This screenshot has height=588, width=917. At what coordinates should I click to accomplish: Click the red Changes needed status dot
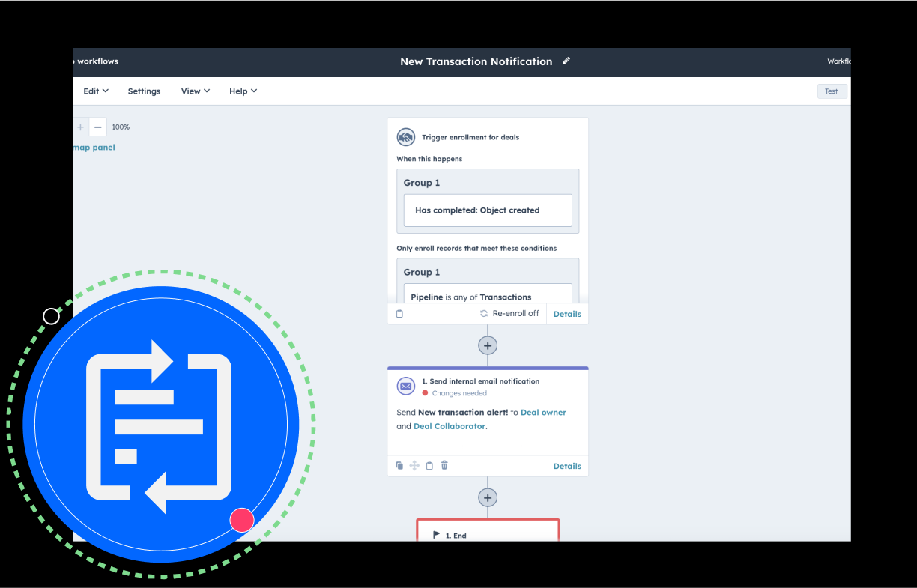click(425, 393)
